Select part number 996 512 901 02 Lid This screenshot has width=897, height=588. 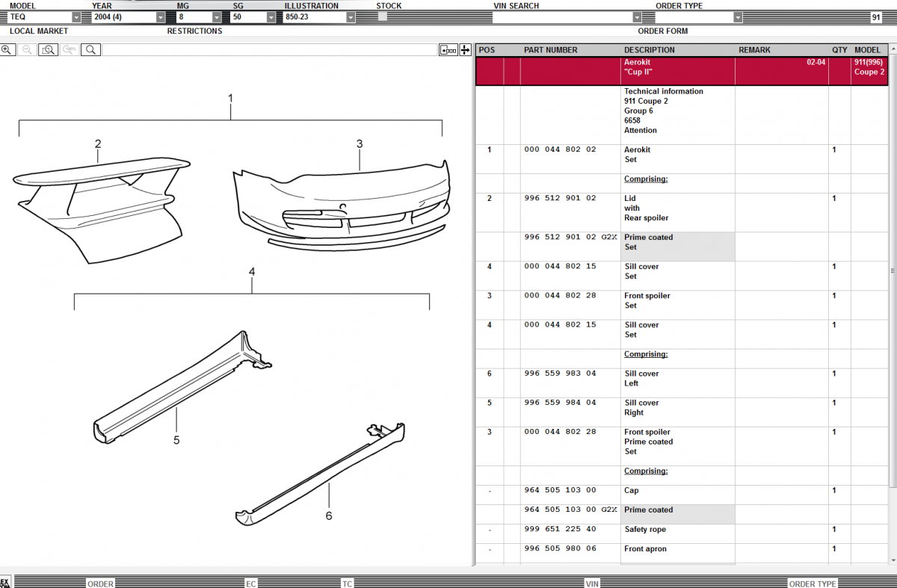pyautogui.click(x=561, y=199)
